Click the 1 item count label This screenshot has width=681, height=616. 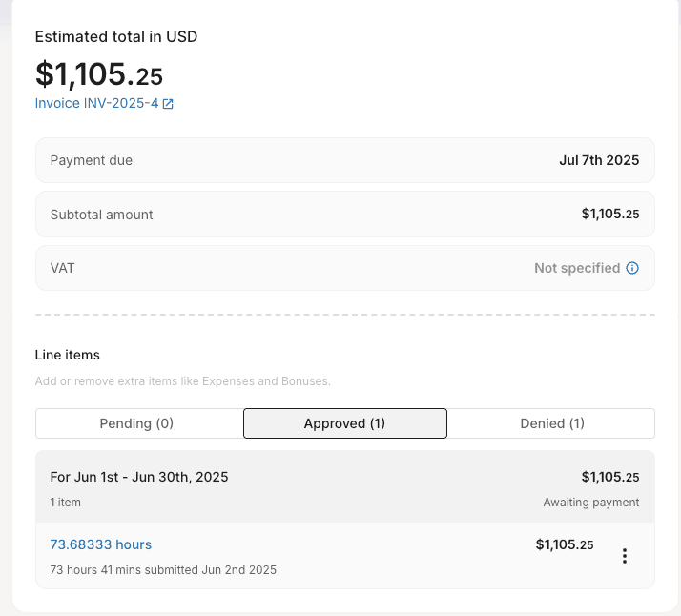click(x=66, y=503)
